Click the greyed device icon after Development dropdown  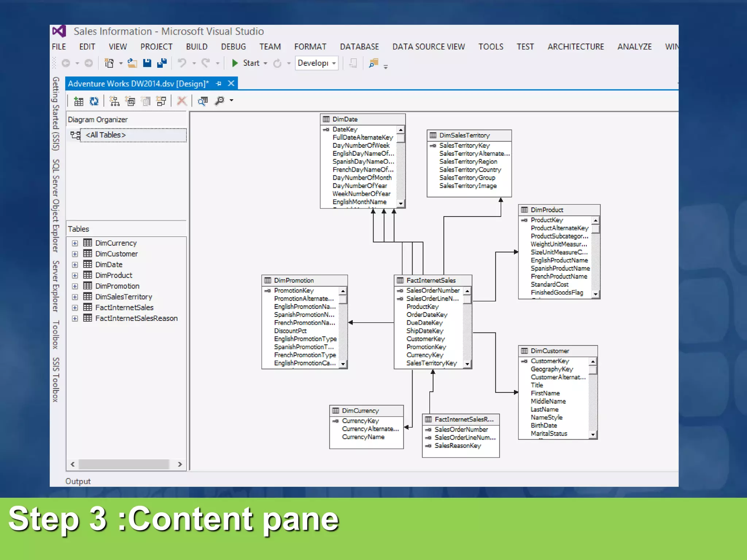click(x=353, y=63)
